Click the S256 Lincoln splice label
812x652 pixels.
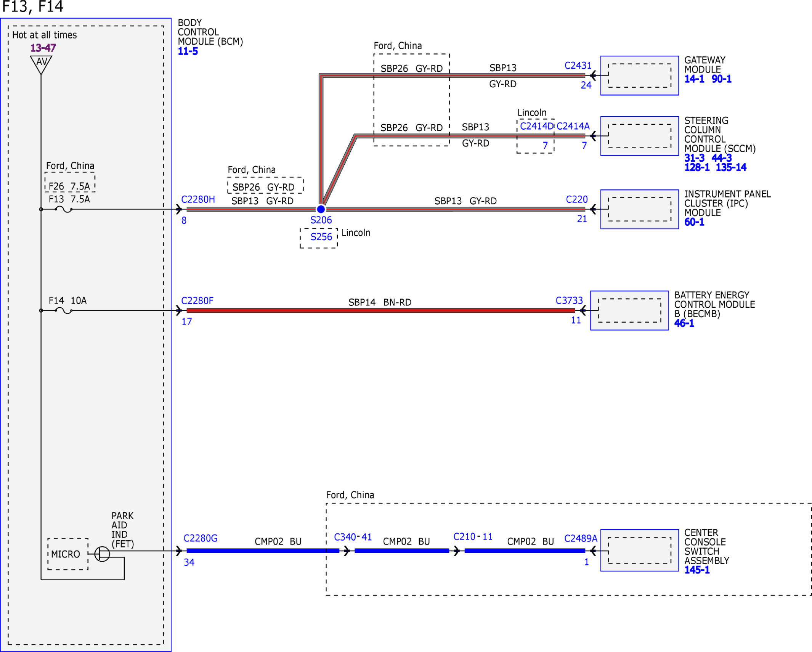click(321, 237)
